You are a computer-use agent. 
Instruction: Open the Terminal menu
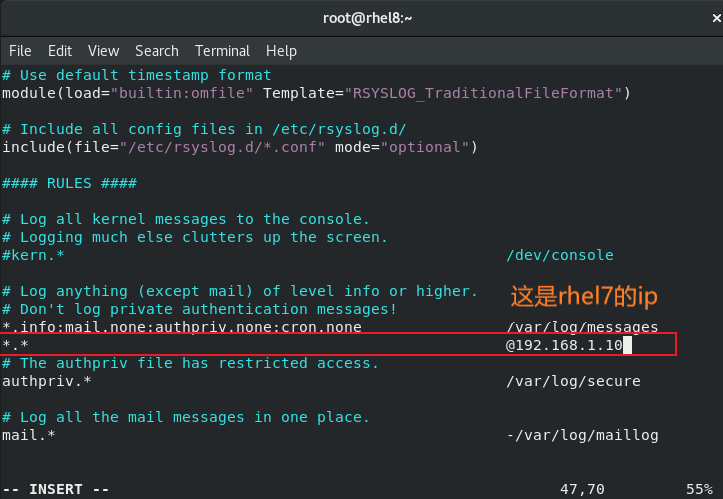pyautogui.click(x=222, y=51)
